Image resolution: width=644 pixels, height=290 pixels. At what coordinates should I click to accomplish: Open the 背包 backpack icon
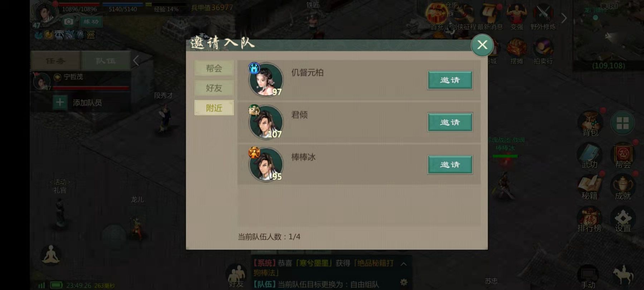(x=590, y=124)
